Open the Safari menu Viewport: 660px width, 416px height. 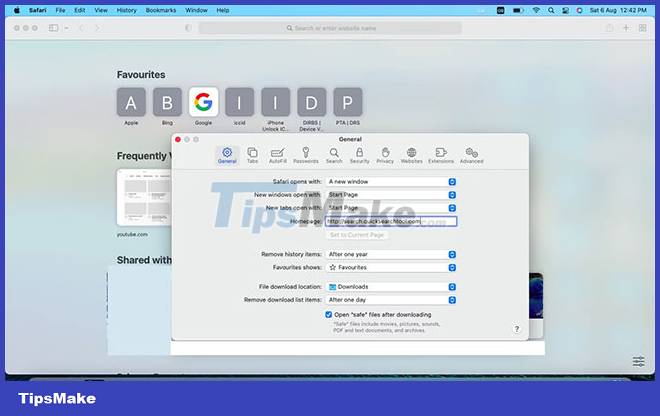pos(37,10)
